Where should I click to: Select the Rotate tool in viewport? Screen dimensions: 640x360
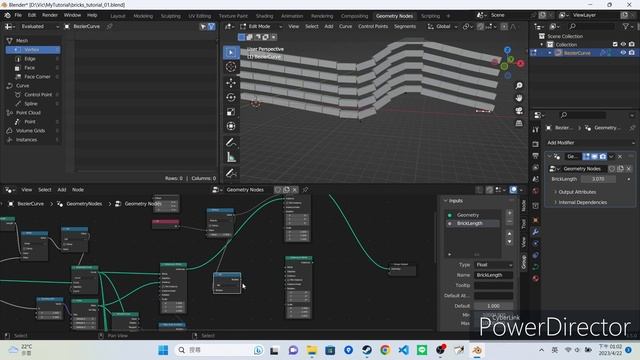coord(231,97)
